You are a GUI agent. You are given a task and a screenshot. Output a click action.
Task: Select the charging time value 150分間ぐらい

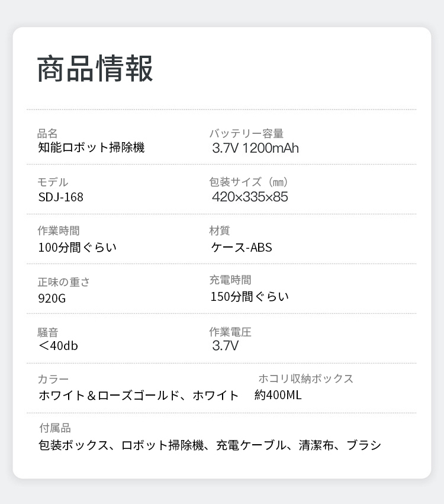249,296
